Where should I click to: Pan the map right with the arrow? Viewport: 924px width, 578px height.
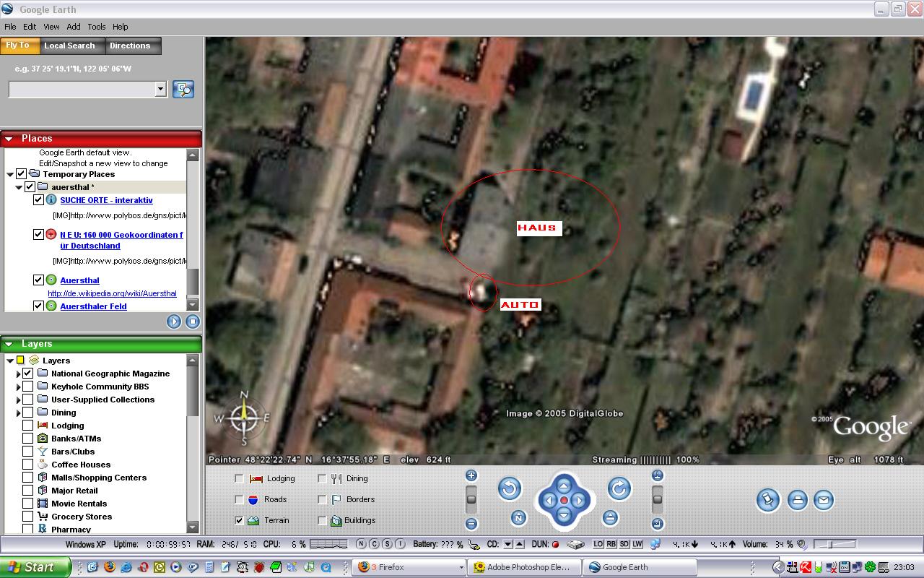579,501
